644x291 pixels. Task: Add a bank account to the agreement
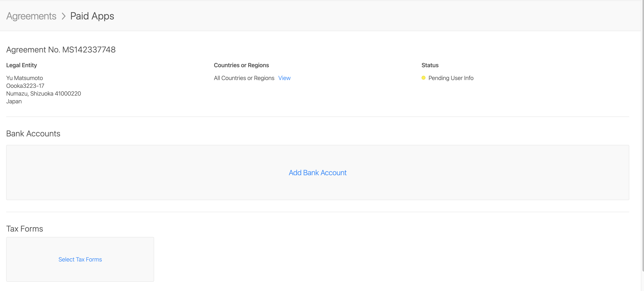click(x=318, y=173)
